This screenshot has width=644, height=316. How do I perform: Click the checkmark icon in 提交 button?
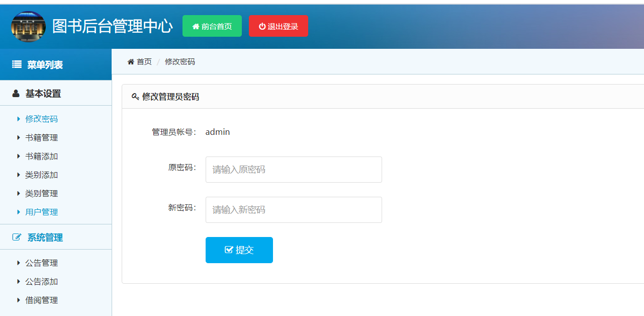coord(229,250)
